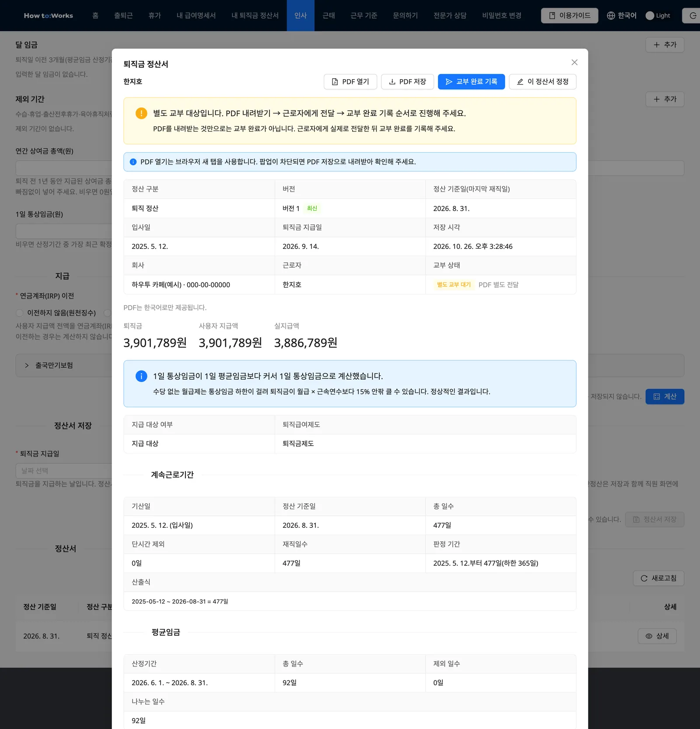Click 이 정산서 정정 to amend

pyautogui.click(x=542, y=82)
